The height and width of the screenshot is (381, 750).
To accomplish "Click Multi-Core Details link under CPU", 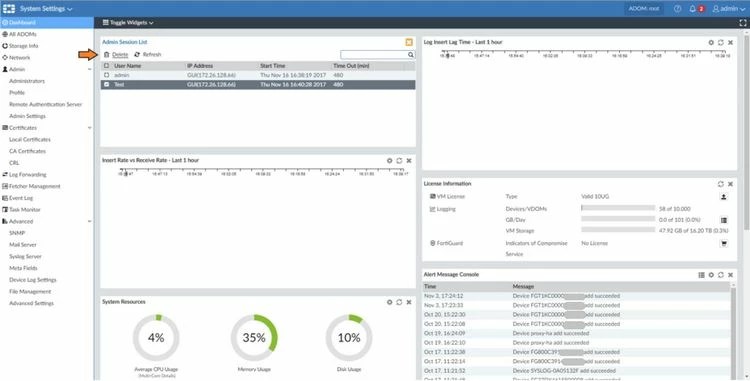I will pyautogui.click(x=156, y=376).
